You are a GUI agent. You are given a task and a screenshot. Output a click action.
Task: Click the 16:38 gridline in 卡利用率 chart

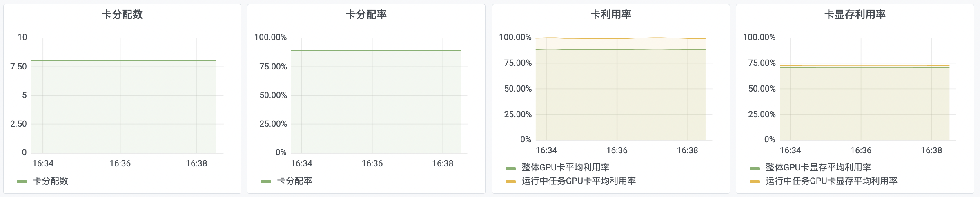click(688, 89)
